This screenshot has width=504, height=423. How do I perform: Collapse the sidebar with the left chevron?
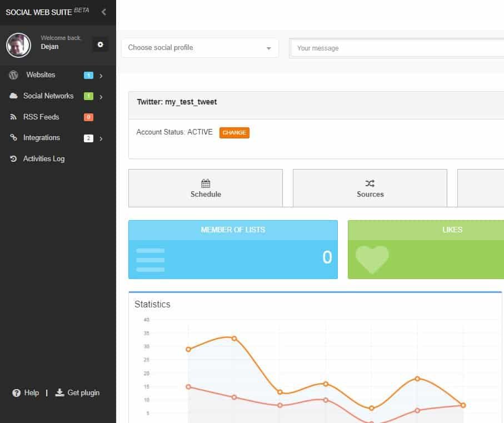(x=104, y=12)
